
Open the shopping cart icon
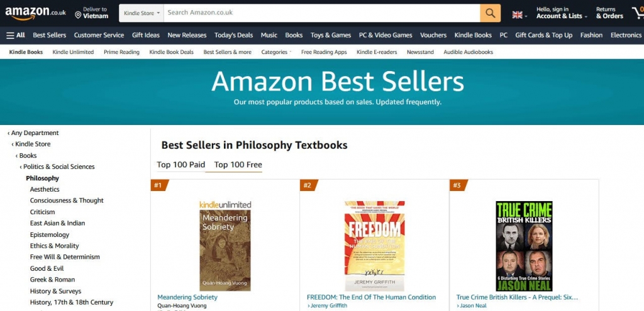[x=637, y=13]
